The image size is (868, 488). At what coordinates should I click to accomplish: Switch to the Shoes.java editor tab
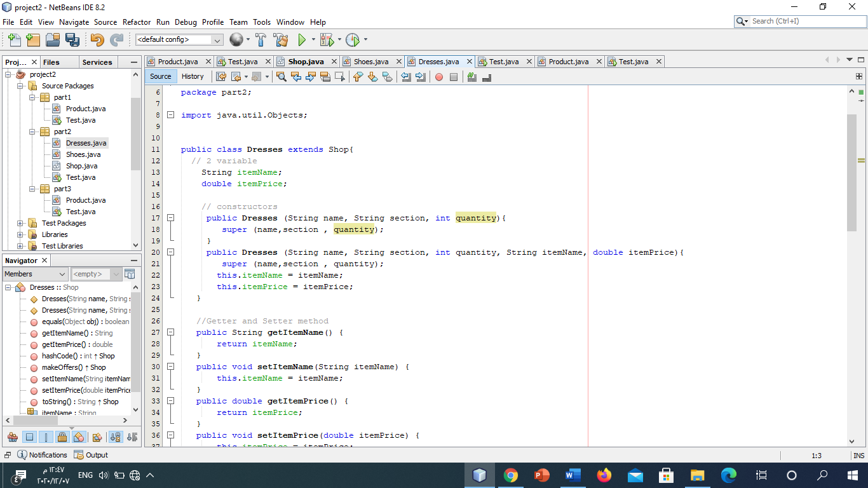(x=371, y=62)
